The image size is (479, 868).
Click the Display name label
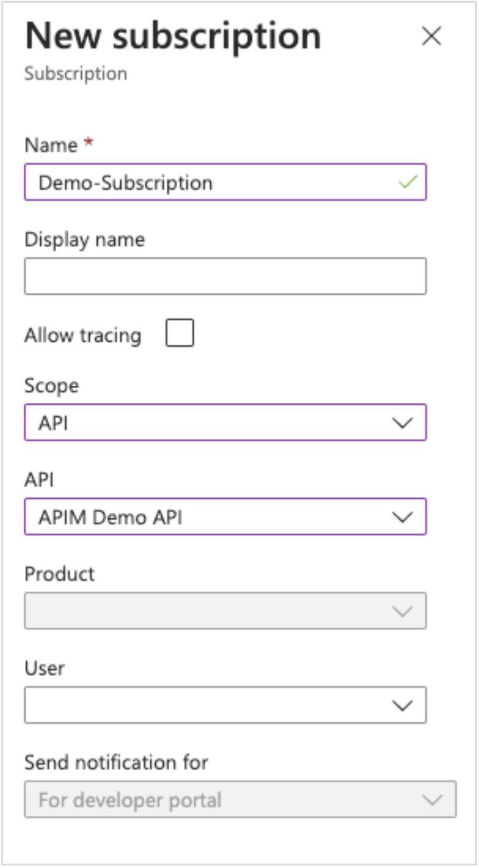[x=84, y=239]
